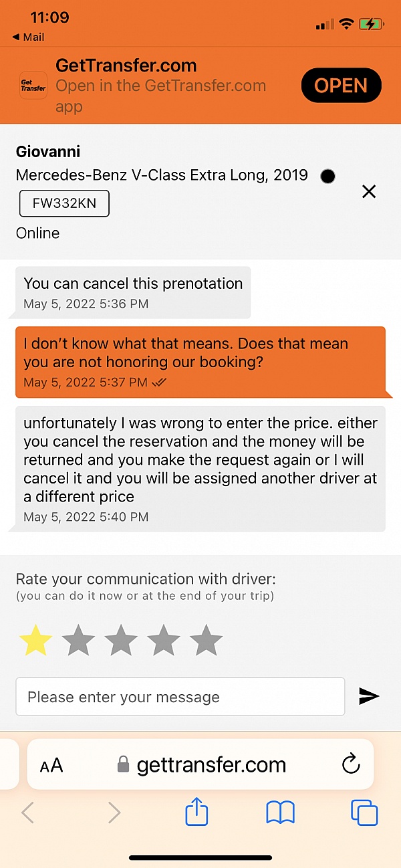Tap the black status dot beside the vehicle name

click(327, 176)
